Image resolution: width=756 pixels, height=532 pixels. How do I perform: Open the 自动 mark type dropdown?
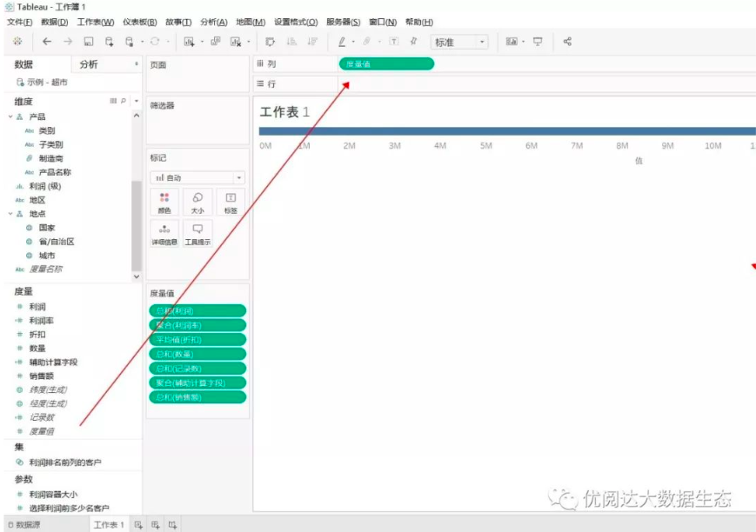197,177
